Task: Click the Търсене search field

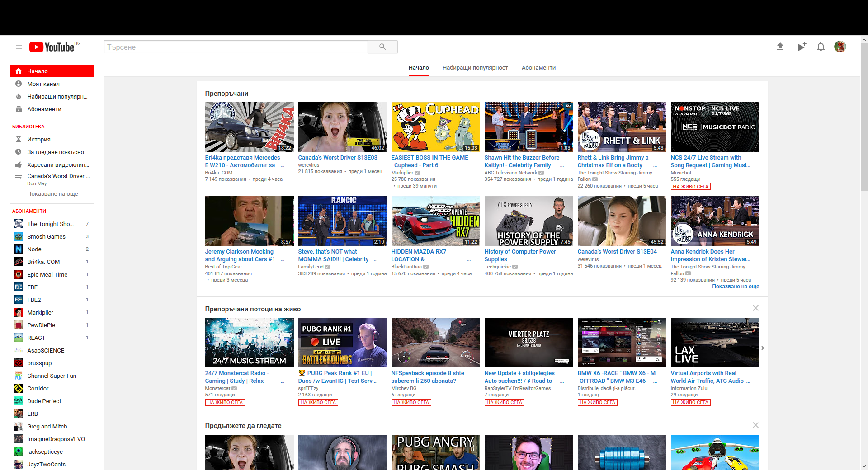Action: pyautogui.click(x=236, y=47)
